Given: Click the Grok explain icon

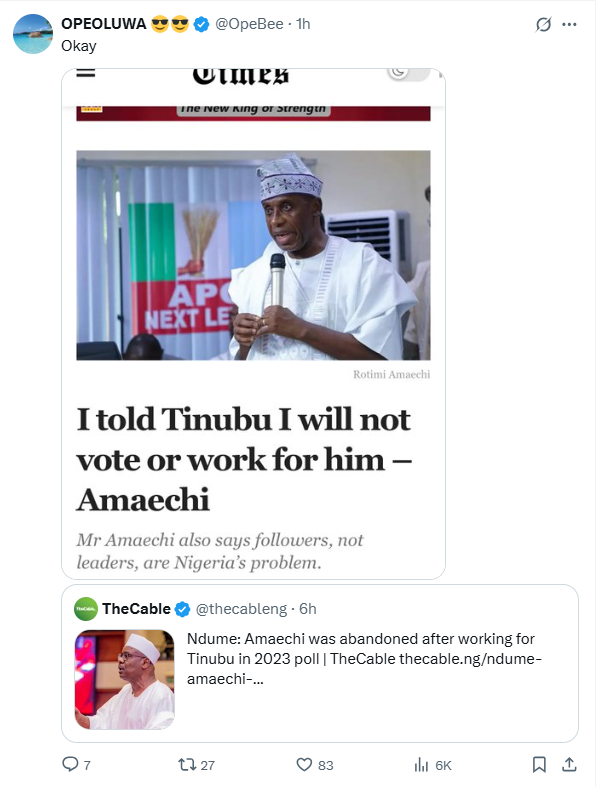Looking at the screenshot, I should click(x=543, y=24).
